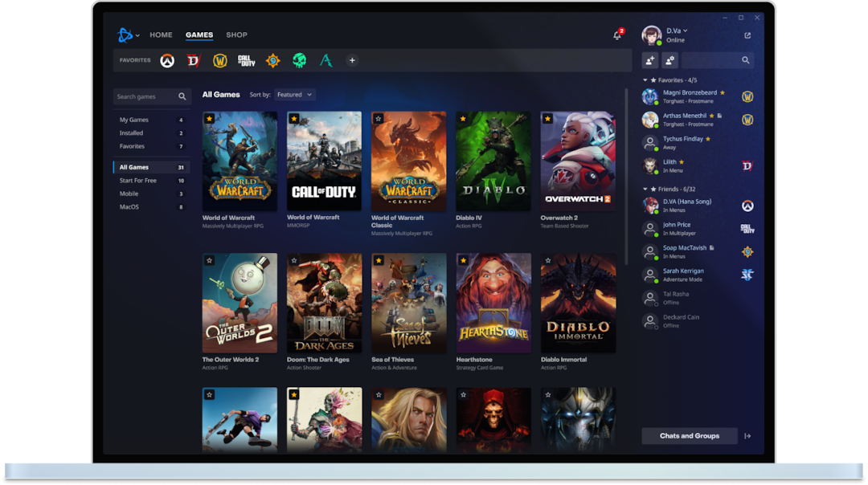Click the Search games field
Screen dimensions: 868x485
coord(152,96)
